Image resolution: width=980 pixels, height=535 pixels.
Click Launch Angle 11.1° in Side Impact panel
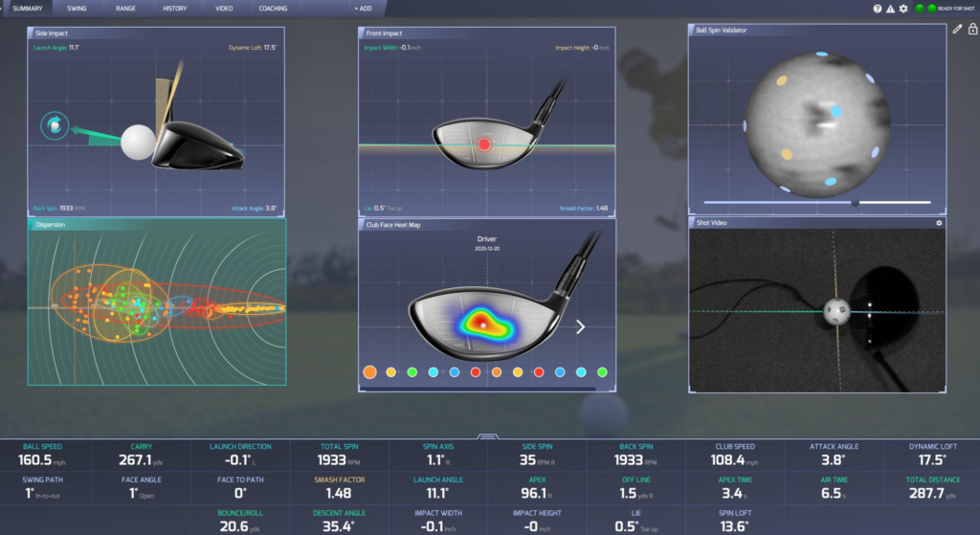(56, 48)
